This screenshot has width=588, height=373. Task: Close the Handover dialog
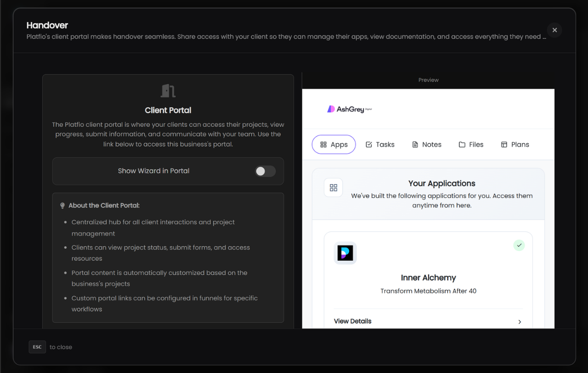(554, 30)
